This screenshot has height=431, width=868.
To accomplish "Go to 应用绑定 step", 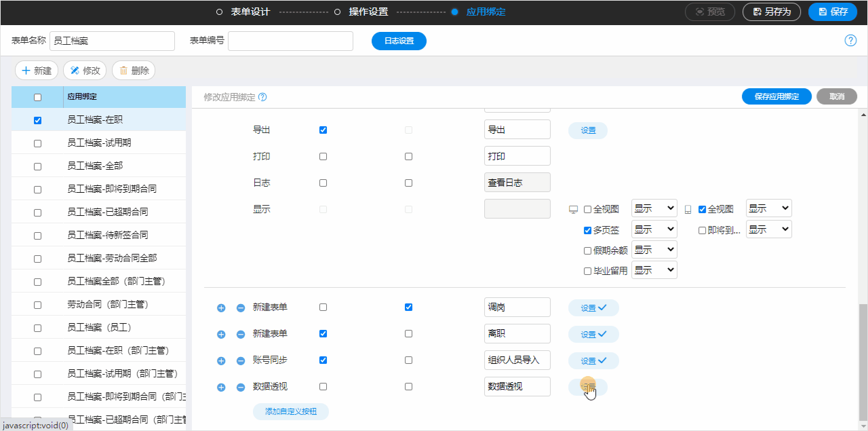I will tap(486, 12).
